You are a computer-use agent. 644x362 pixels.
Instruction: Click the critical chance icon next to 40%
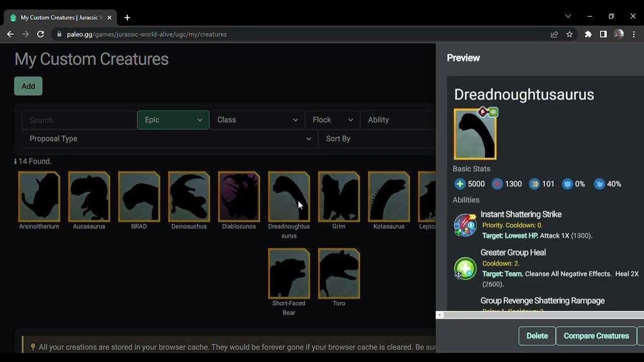click(x=599, y=184)
